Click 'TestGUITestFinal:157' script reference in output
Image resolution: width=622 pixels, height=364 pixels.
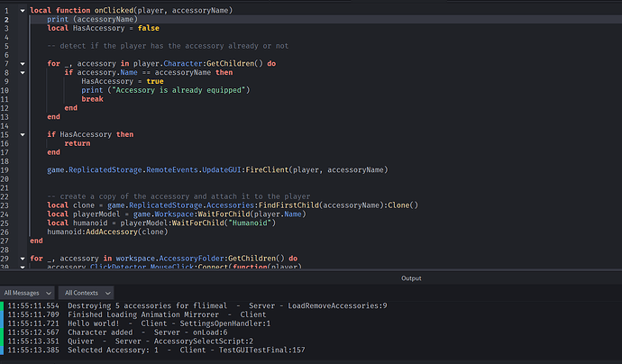(x=261, y=350)
